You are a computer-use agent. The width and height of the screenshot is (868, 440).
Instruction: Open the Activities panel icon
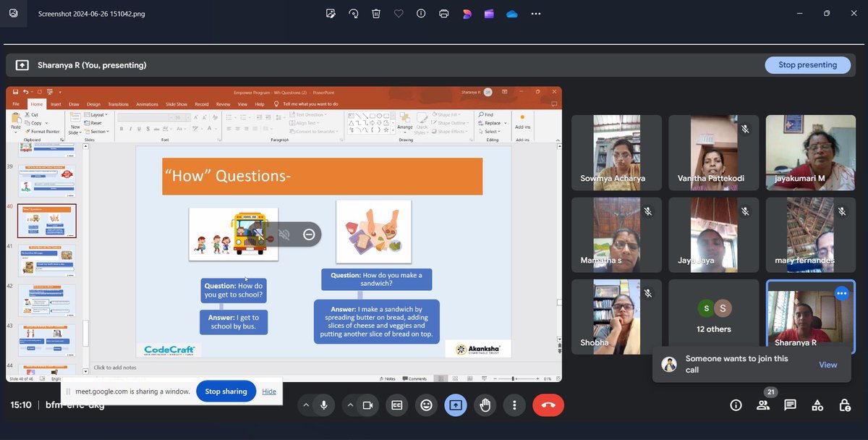817,405
